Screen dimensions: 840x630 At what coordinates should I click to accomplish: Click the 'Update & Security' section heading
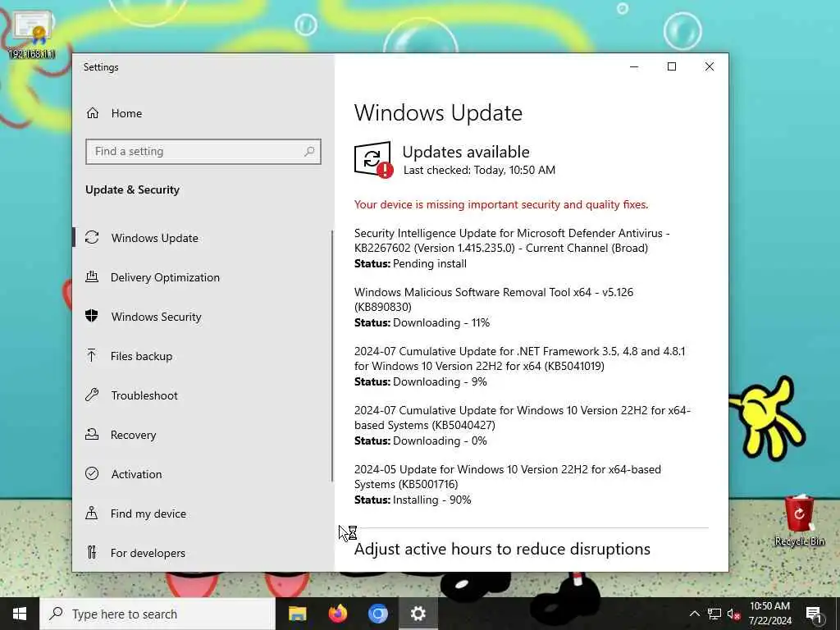pos(132,189)
